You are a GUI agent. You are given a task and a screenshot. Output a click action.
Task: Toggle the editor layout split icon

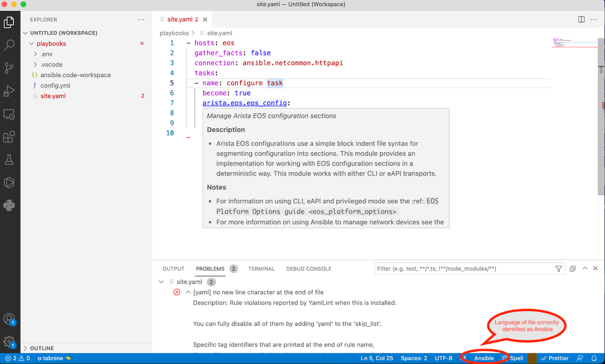pos(580,19)
